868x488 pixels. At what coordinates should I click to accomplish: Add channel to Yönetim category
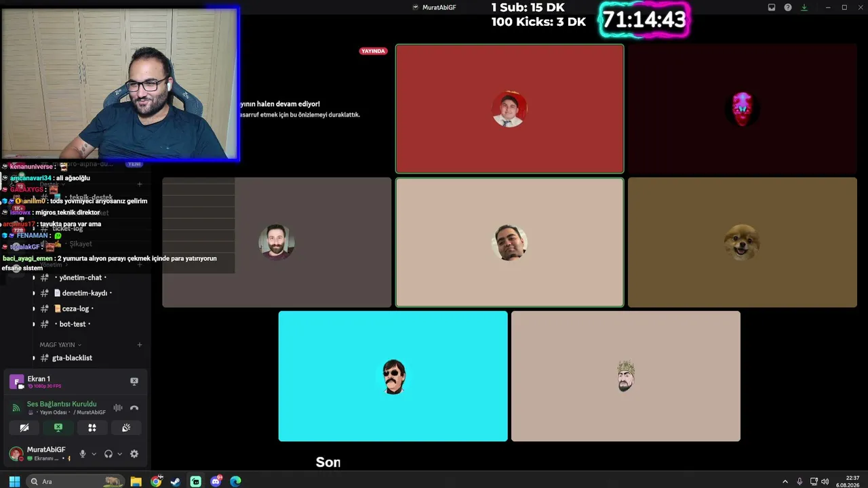click(140, 265)
